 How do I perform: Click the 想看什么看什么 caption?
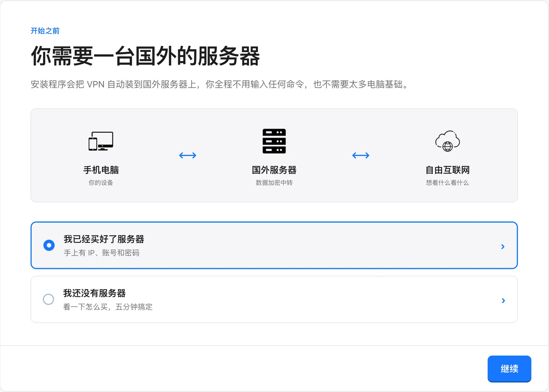click(447, 182)
